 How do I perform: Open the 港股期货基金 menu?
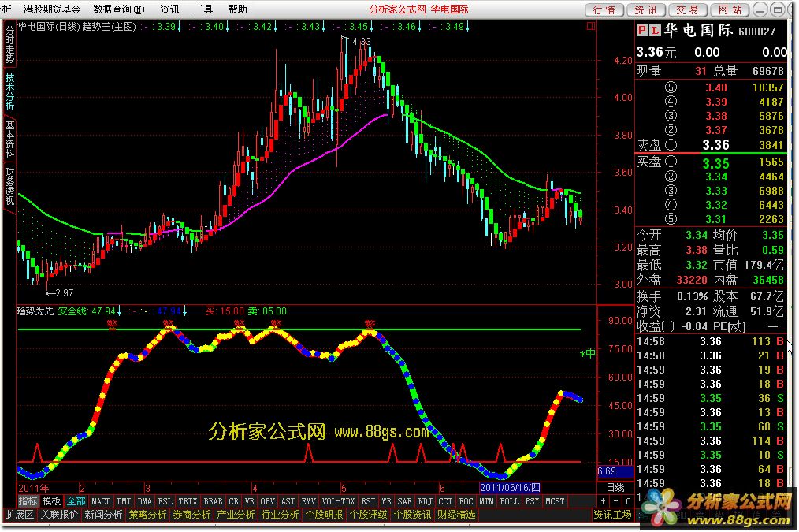tap(51, 9)
